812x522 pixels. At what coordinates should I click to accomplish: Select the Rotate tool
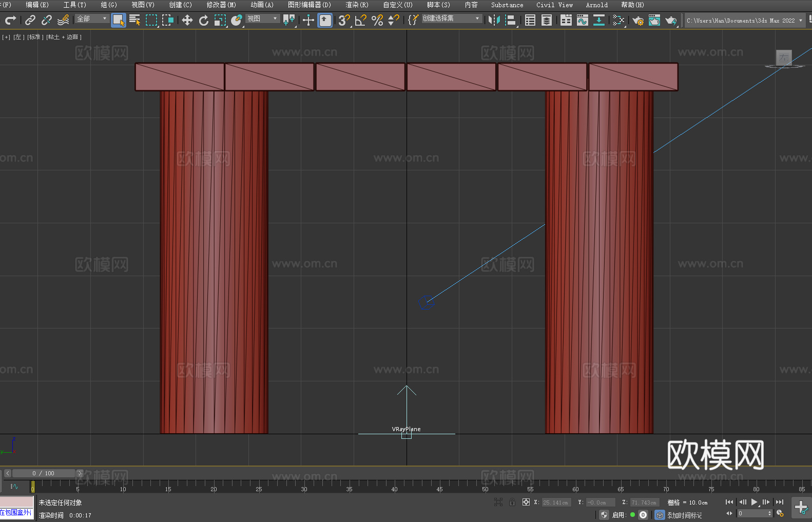pos(204,20)
